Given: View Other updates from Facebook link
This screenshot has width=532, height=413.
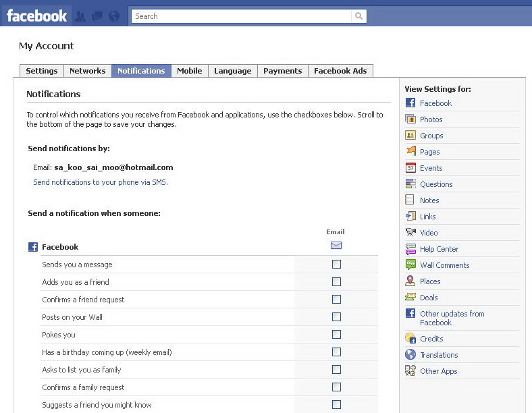Looking at the screenshot, I should (452, 318).
